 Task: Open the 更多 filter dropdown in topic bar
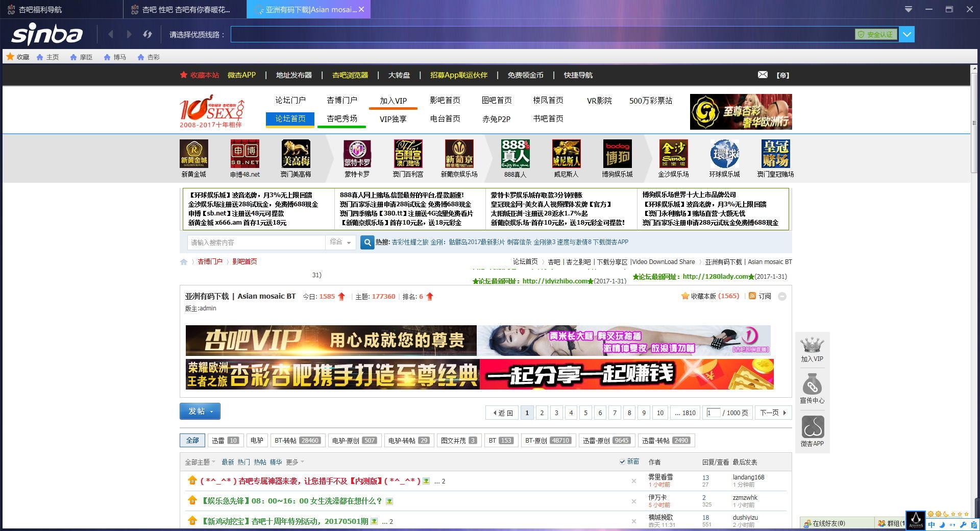293,462
